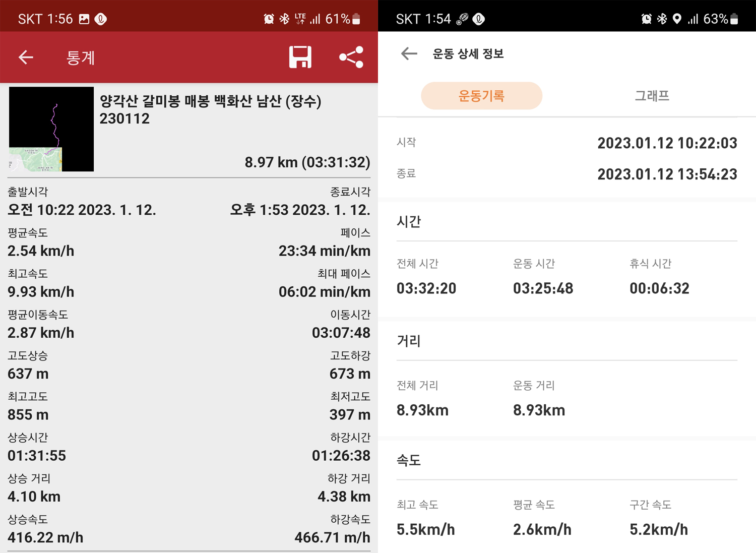Switch to the 그래프 tab

(x=652, y=96)
